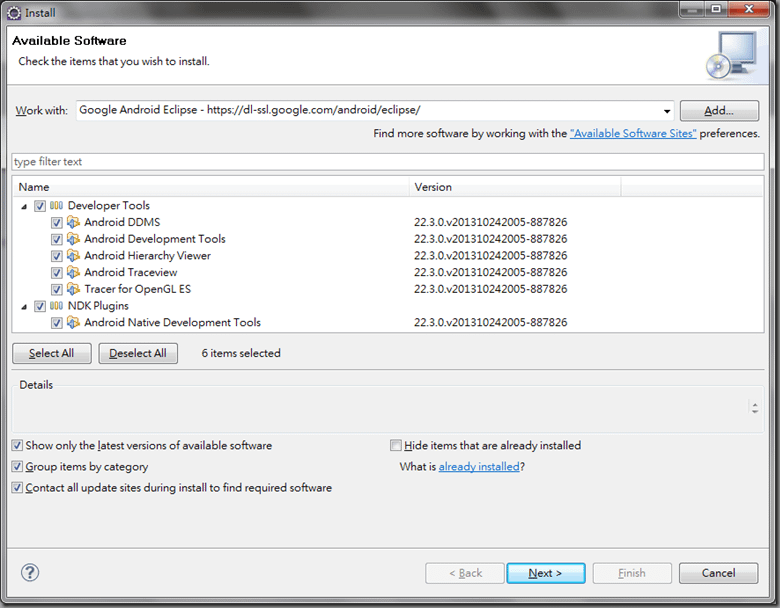Viewport: 780px width, 608px height.
Task: Click the Select All button
Action: tap(52, 353)
